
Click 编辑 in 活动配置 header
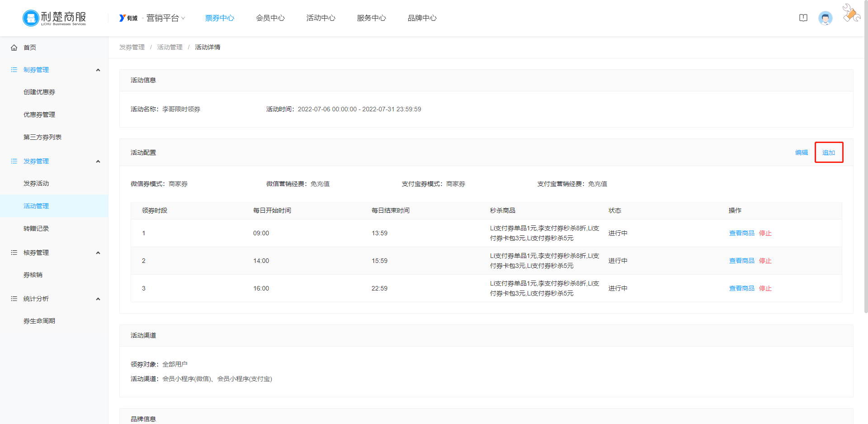click(802, 152)
